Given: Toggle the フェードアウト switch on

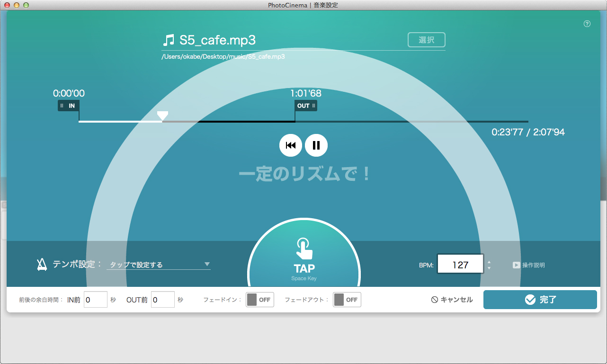Looking at the screenshot, I should point(347,300).
